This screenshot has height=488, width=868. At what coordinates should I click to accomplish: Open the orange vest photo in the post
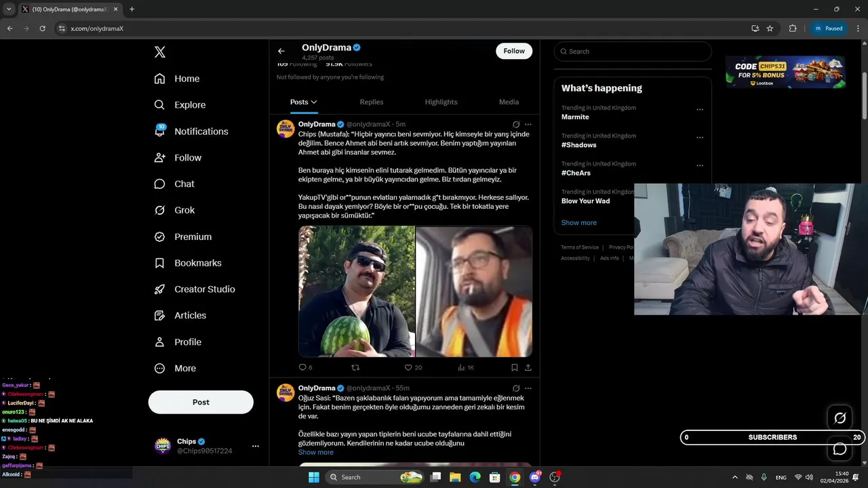[474, 291]
